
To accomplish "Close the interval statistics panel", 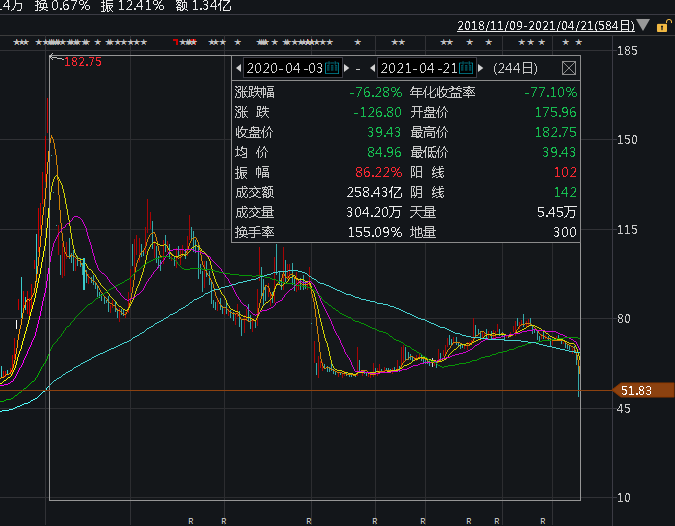I will (x=568, y=68).
